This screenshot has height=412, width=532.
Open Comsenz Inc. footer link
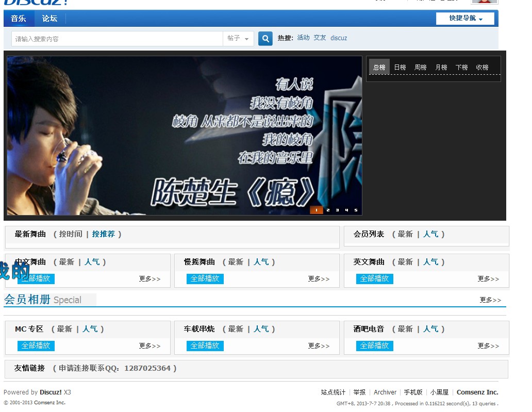pos(477,392)
